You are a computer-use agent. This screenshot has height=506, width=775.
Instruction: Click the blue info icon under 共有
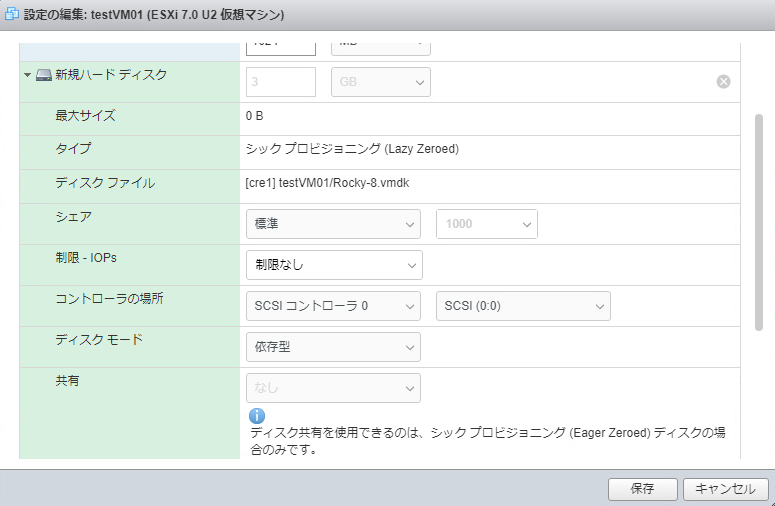point(257,415)
